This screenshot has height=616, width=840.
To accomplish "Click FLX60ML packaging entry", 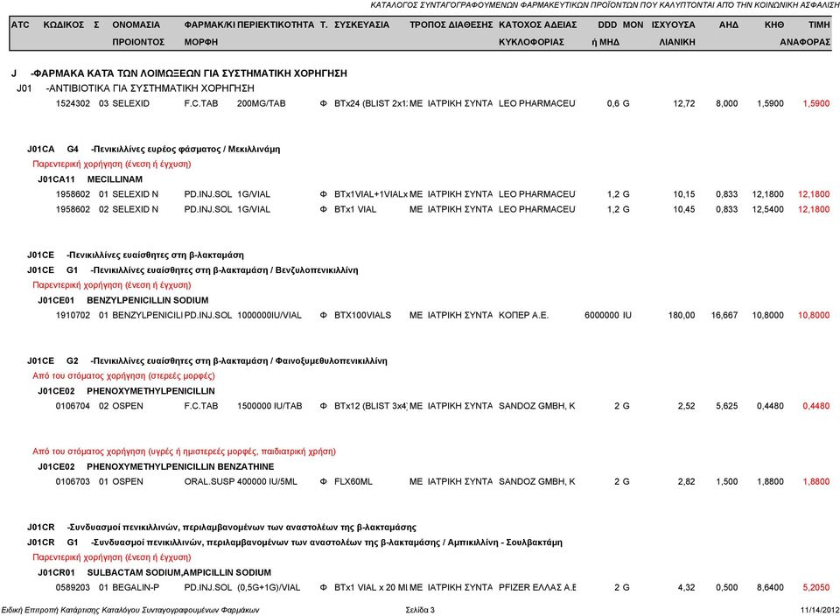I will 353,482.
